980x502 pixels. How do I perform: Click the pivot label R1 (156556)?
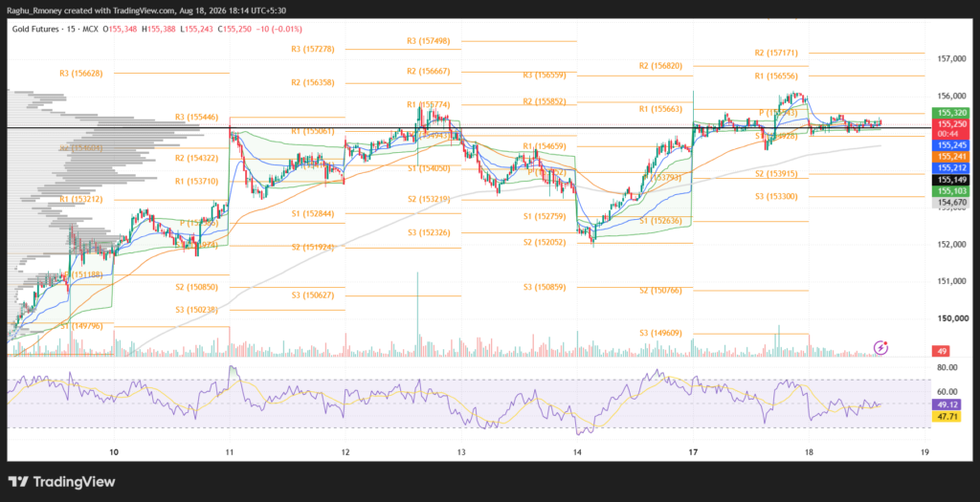point(776,76)
